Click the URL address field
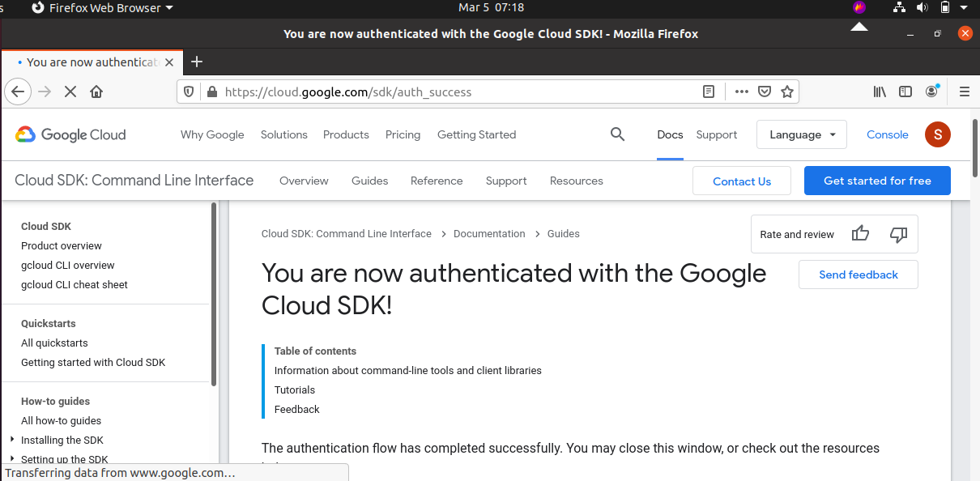Viewport: 980px width, 481px height. (x=462, y=92)
